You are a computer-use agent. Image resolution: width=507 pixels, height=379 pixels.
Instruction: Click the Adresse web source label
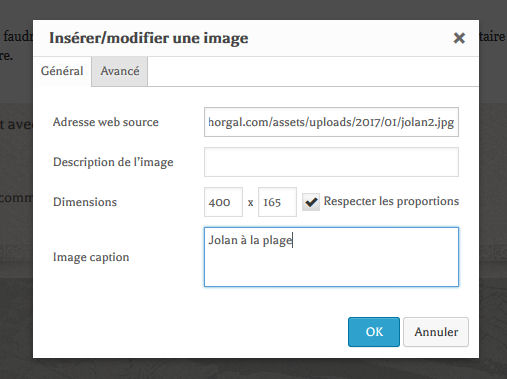[106, 122]
